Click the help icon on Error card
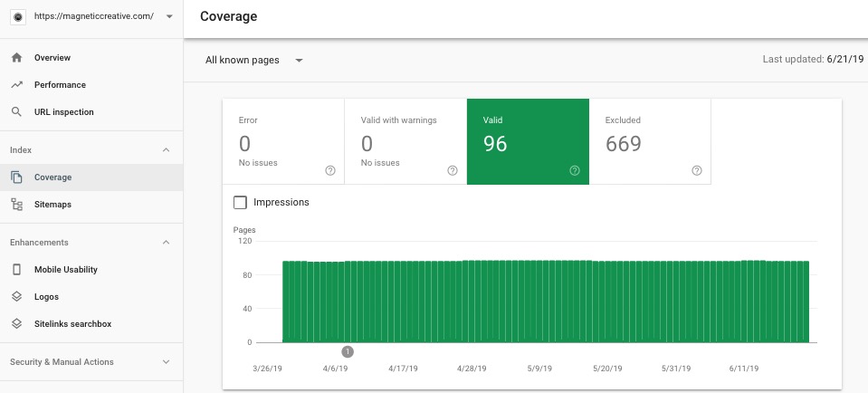 point(330,170)
